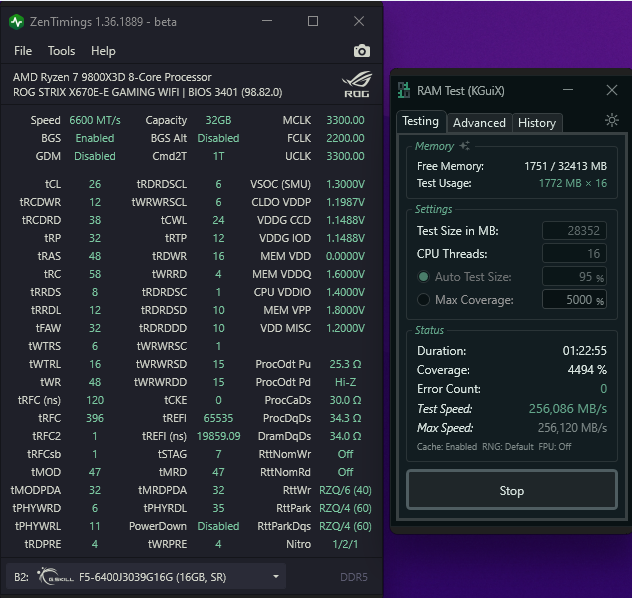Click the tRFC value 396
Screen dimensions: 632x598
[95, 418]
